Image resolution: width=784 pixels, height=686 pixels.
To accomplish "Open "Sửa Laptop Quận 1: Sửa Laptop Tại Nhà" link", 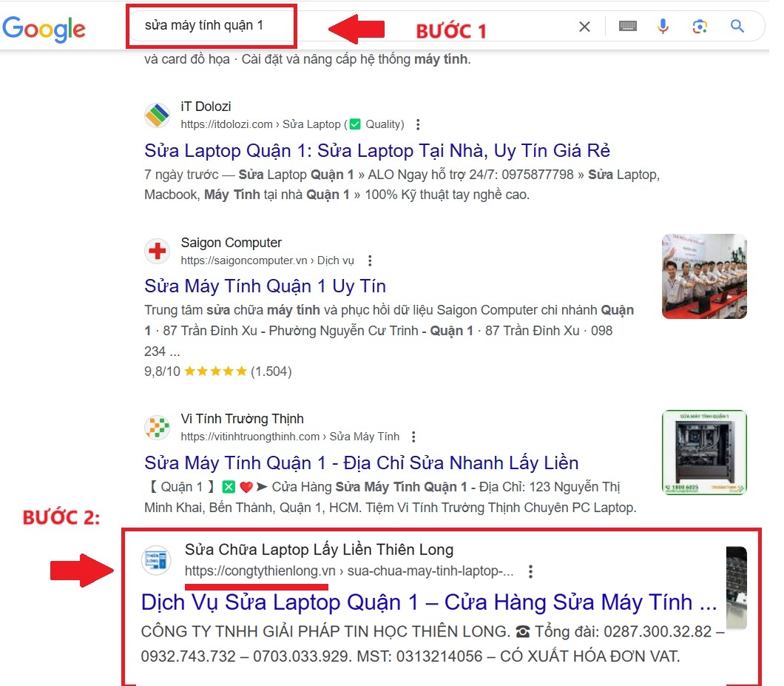I will coord(377,151).
